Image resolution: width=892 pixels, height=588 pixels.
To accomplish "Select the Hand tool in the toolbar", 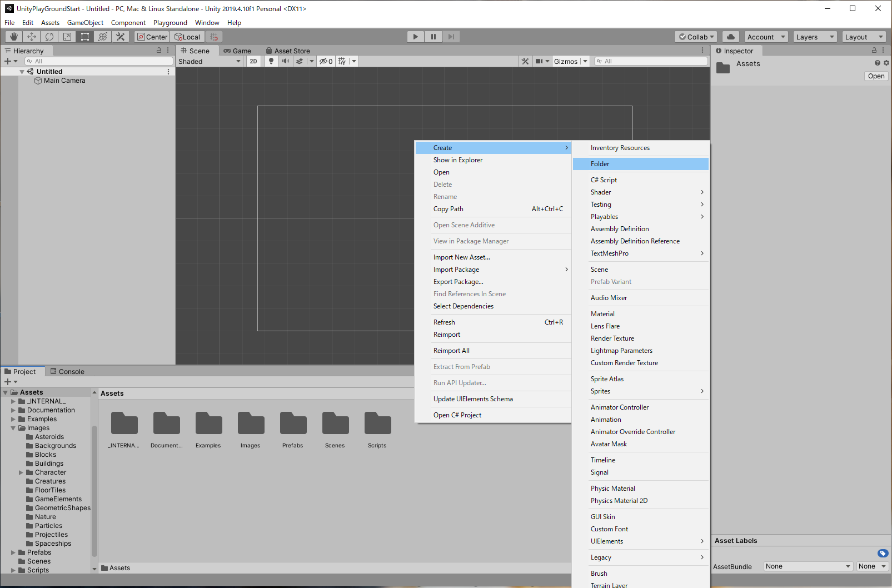I will [14, 37].
